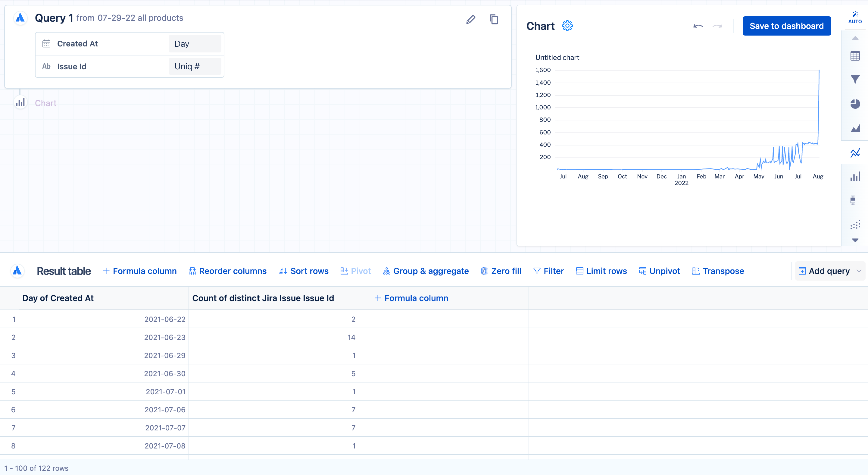The width and height of the screenshot is (868, 475).
Task: Click the undo arrow in Chart panel
Action: tap(698, 26)
